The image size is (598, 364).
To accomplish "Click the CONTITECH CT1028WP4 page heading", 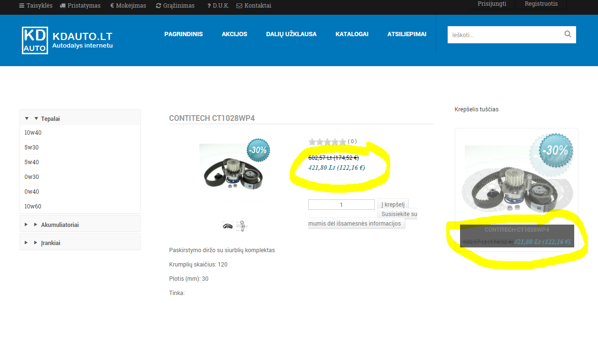I will pyautogui.click(x=212, y=118).
